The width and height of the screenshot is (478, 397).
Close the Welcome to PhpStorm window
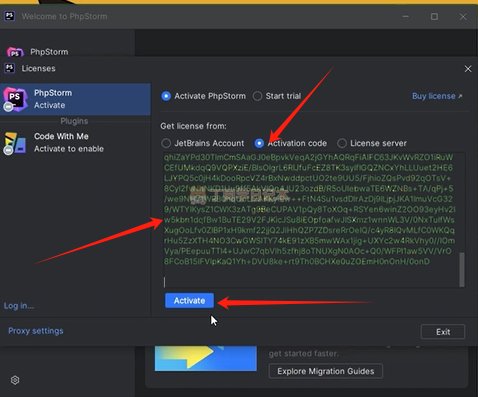pyautogui.click(x=463, y=16)
